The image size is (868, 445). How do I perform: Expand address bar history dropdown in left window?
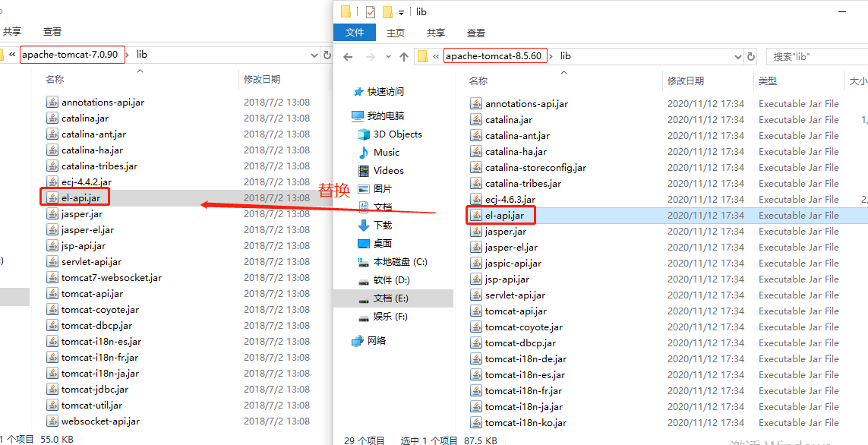click(314, 55)
